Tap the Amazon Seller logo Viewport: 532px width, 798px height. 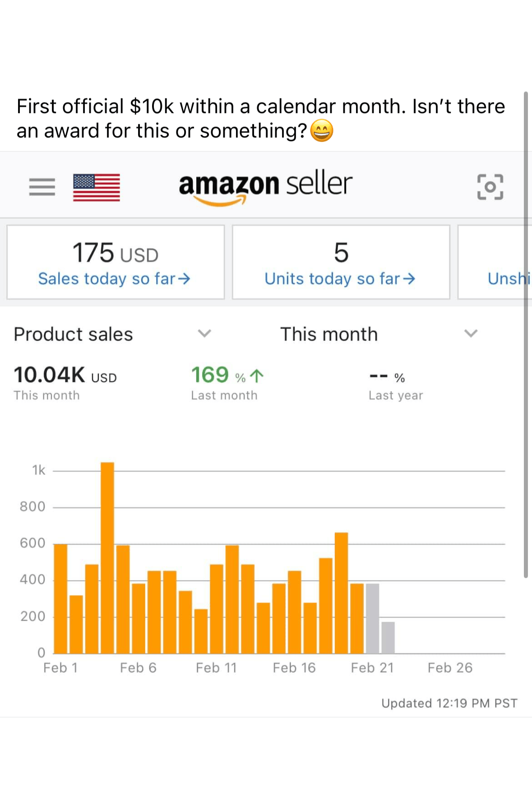click(265, 187)
